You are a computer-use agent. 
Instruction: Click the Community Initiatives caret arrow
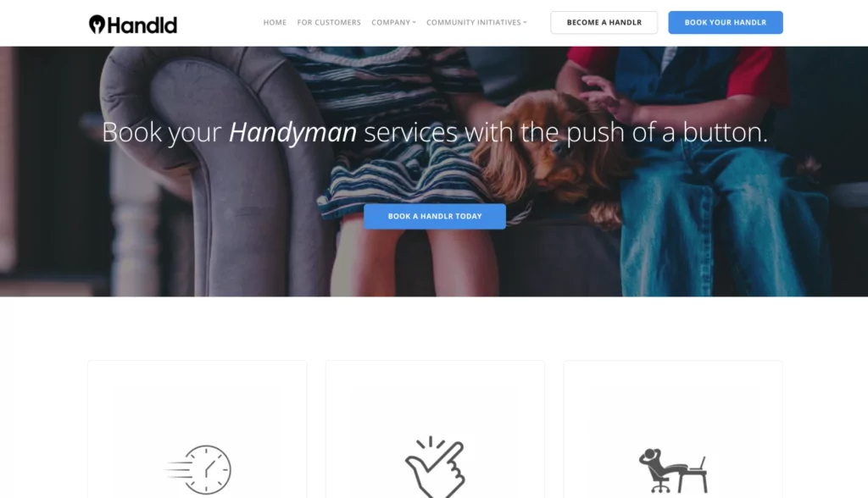point(525,23)
